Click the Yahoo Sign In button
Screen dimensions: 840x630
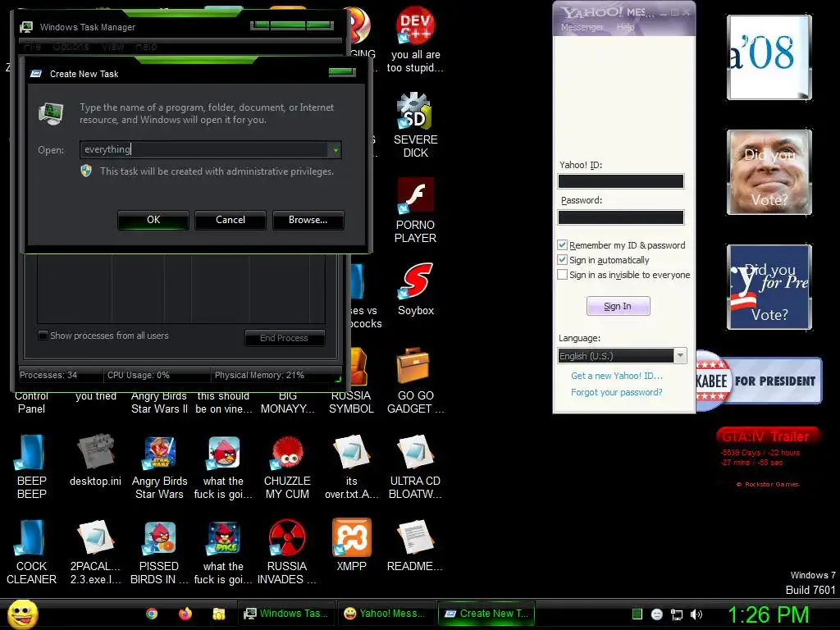[618, 306]
